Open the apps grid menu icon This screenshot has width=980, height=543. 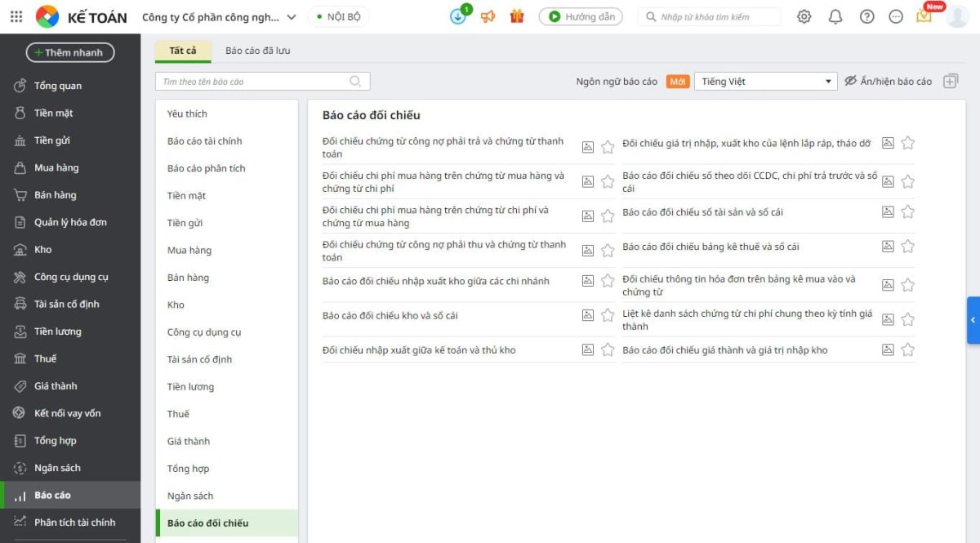(16, 16)
